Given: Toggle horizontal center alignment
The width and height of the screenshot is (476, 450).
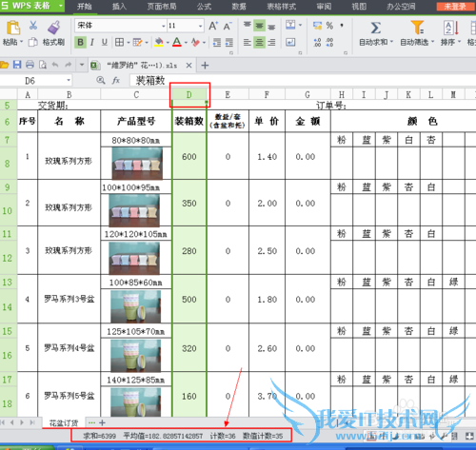Looking at the screenshot, I should 259,42.
